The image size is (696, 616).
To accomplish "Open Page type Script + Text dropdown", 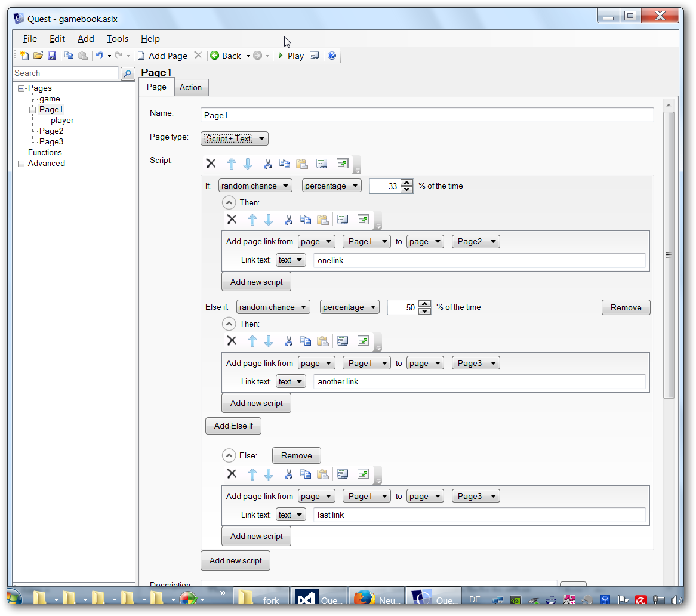I will [235, 138].
